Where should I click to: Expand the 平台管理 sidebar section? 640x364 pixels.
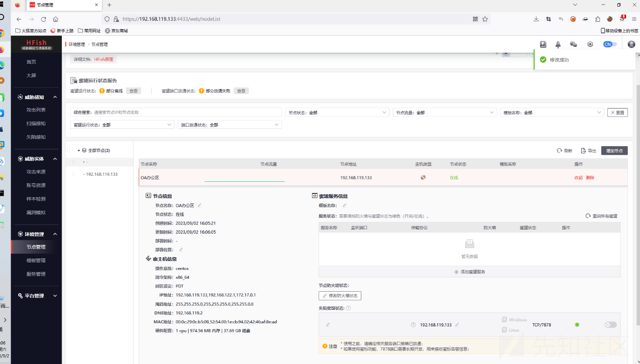(x=55, y=296)
